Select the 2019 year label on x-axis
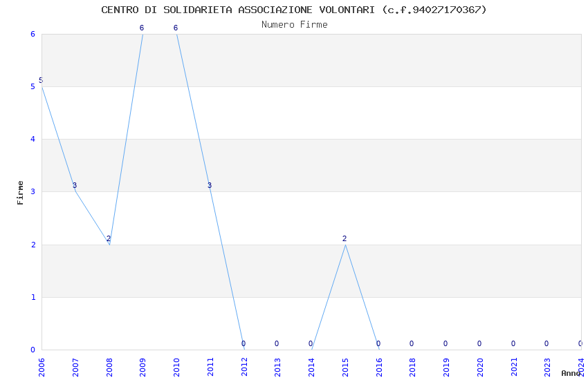The height and width of the screenshot is (380, 588). (446, 367)
